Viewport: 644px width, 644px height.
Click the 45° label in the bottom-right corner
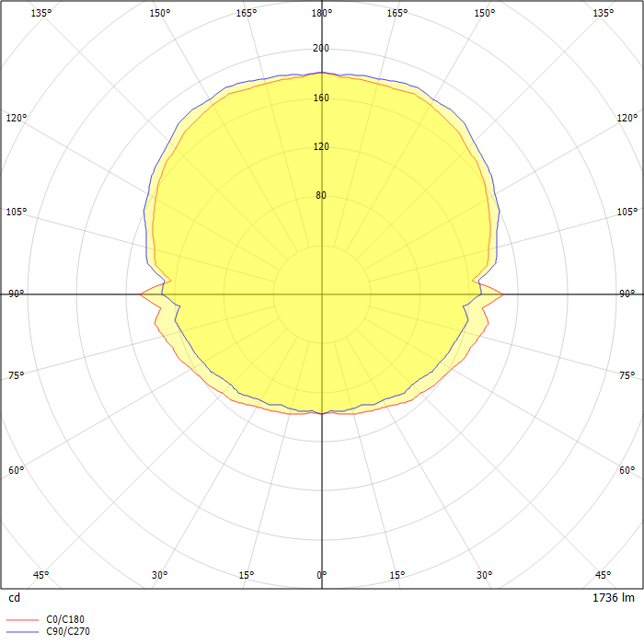coord(603,575)
